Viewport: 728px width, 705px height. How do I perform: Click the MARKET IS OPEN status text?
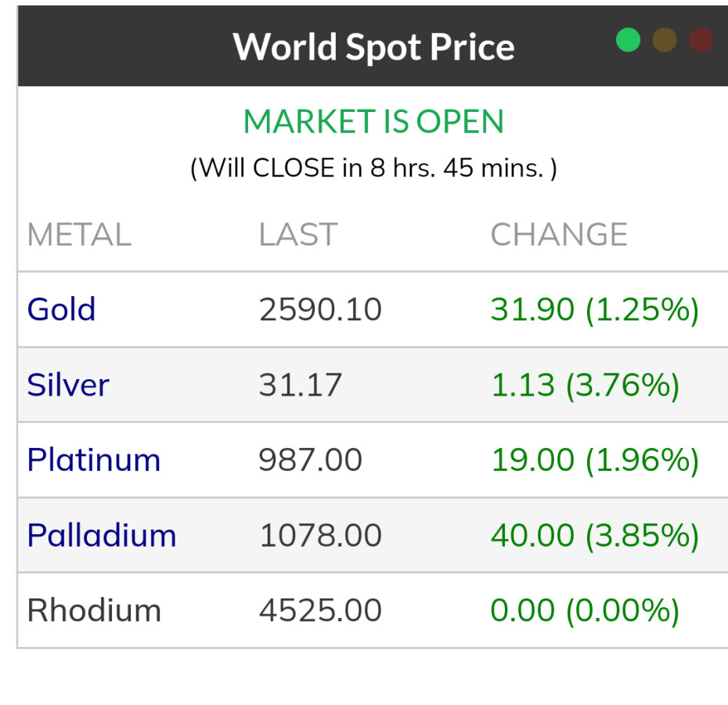coord(373,121)
